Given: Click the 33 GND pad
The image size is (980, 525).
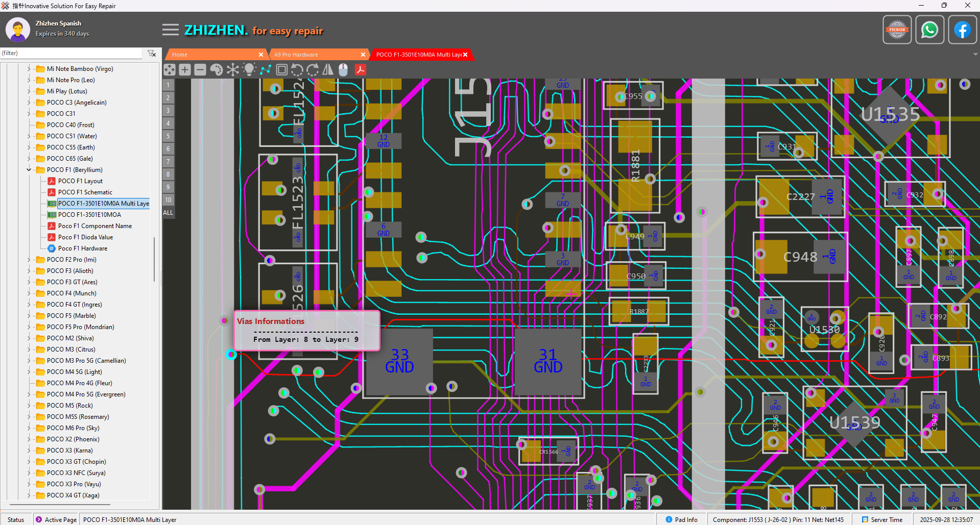Looking at the screenshot, I should point(399,361).
